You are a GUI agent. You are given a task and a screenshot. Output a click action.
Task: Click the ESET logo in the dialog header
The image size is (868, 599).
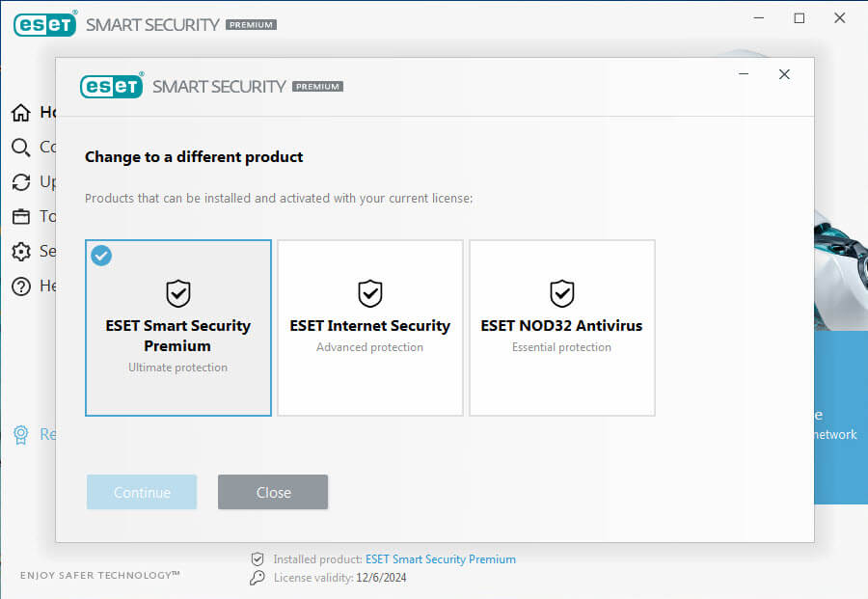(111, 86)
